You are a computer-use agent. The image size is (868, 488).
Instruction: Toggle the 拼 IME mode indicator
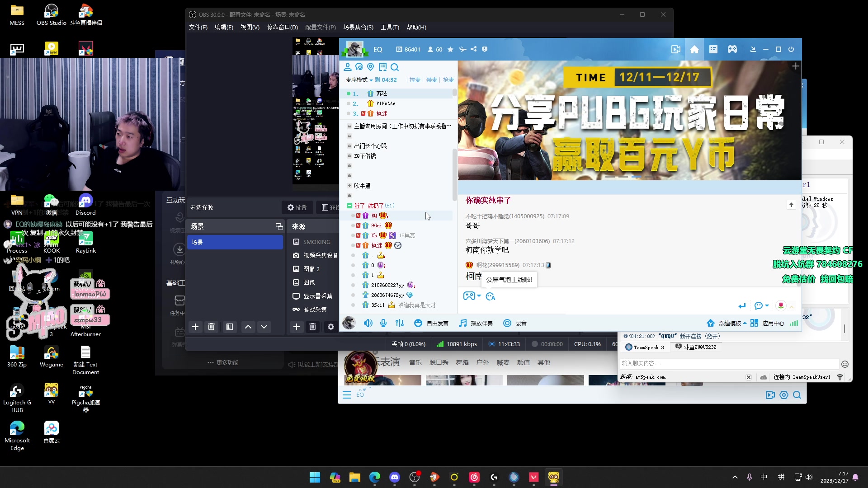781,477
